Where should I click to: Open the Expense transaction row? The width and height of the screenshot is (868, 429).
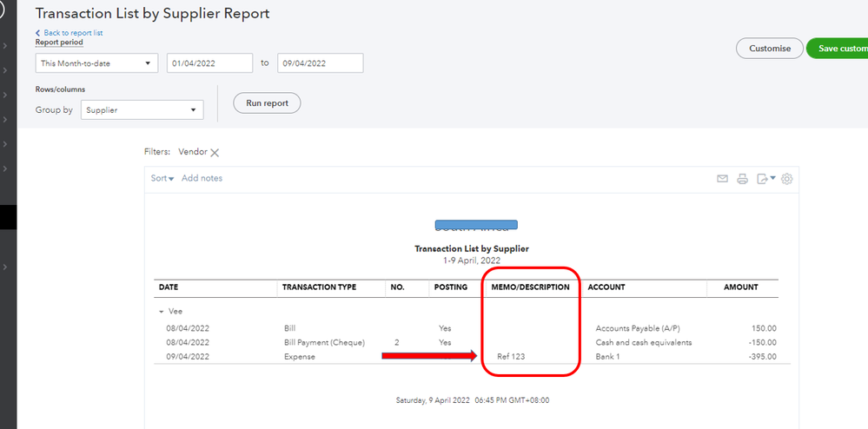tap(299, 356)
